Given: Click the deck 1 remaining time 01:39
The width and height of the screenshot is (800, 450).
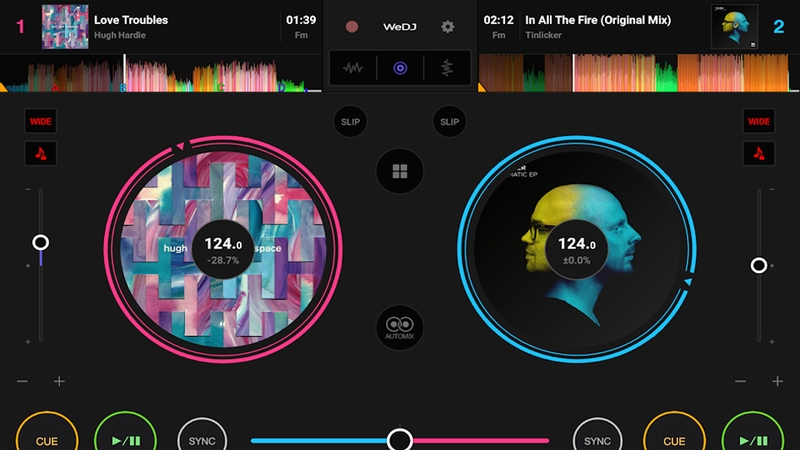Looking at the screenshot, I should tap(301, 20).
